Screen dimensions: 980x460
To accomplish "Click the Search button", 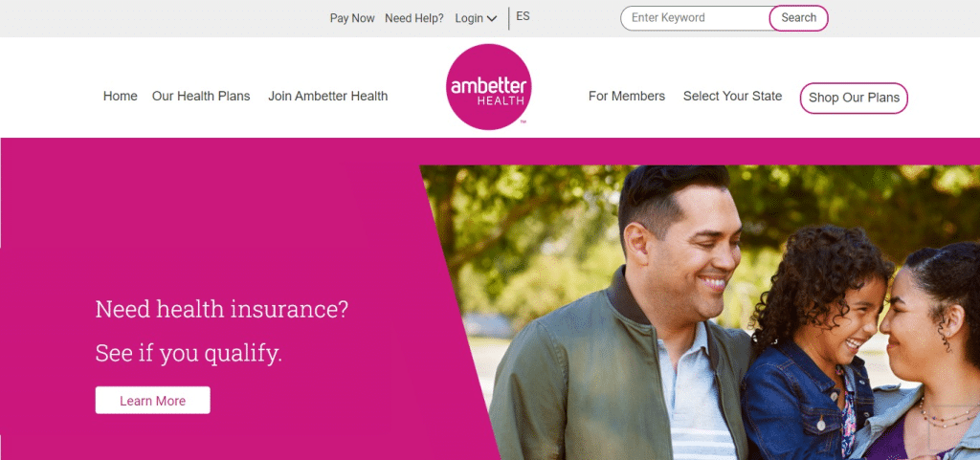I will (x=799, y=18).
